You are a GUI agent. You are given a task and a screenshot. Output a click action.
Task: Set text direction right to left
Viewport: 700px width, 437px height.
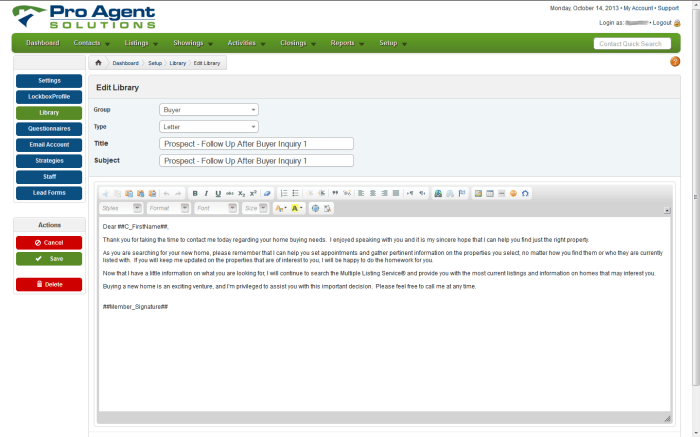pos(421,193)
